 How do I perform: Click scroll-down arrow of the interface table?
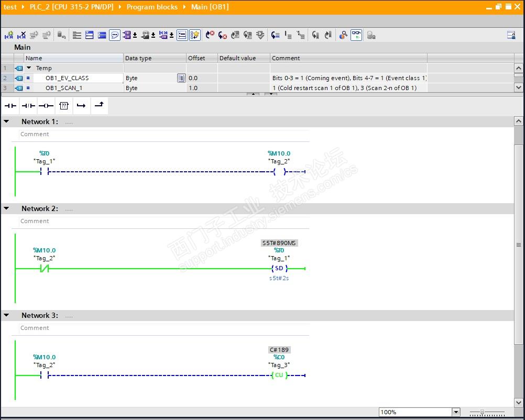point(518,87)
